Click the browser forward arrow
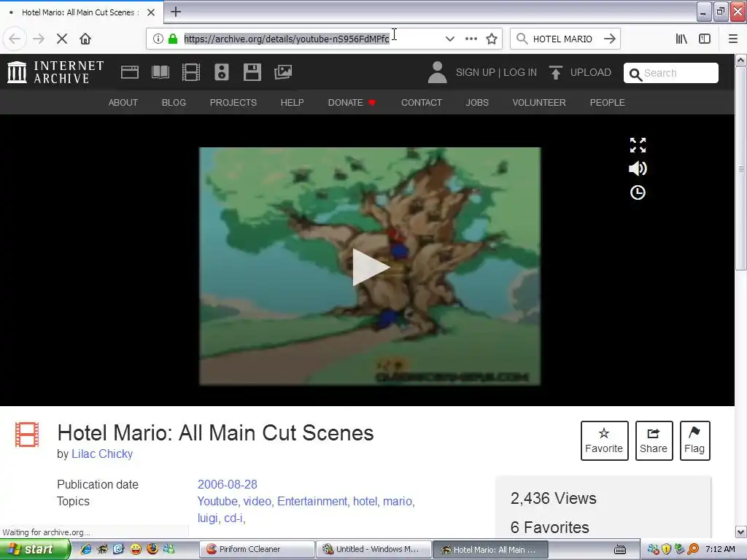This screenshot has height=560, width=747. pos(39,39)
